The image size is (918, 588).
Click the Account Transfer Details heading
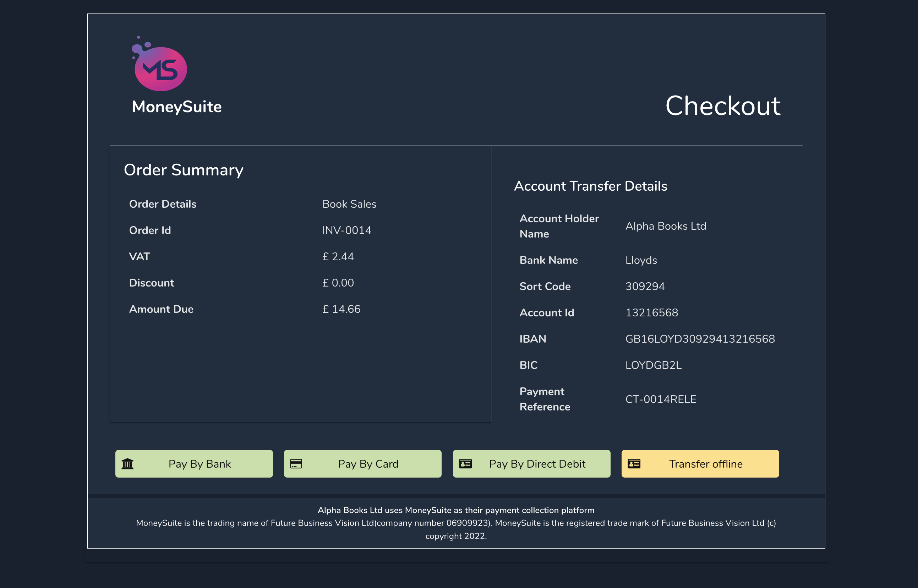click(x=590, y=186)
